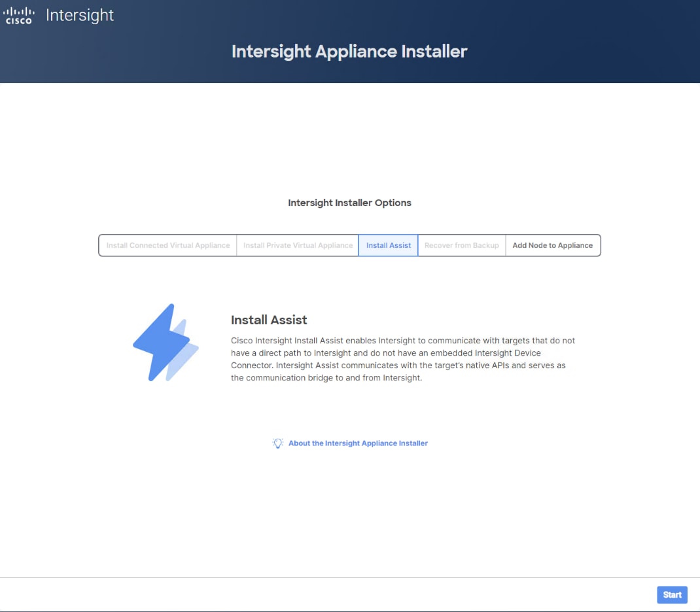Switch to Add Node to Appliance
The width and height of the screenshot is (700, 612).
(553, 245)
